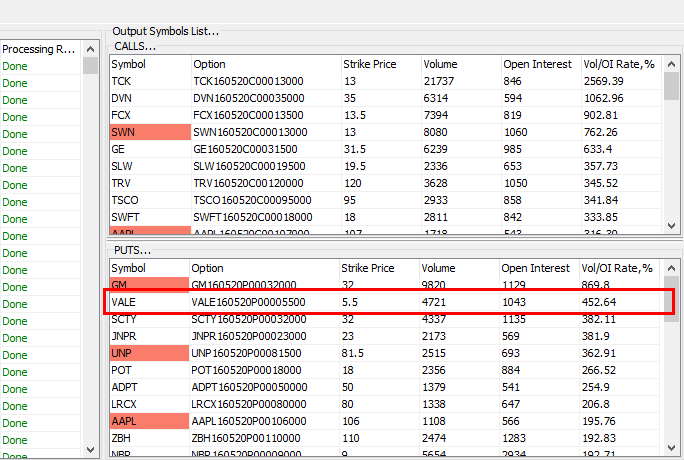Click option ZBH160520P00110000
The height and width of the screenshot is (460, 684).
pos(246,438)
